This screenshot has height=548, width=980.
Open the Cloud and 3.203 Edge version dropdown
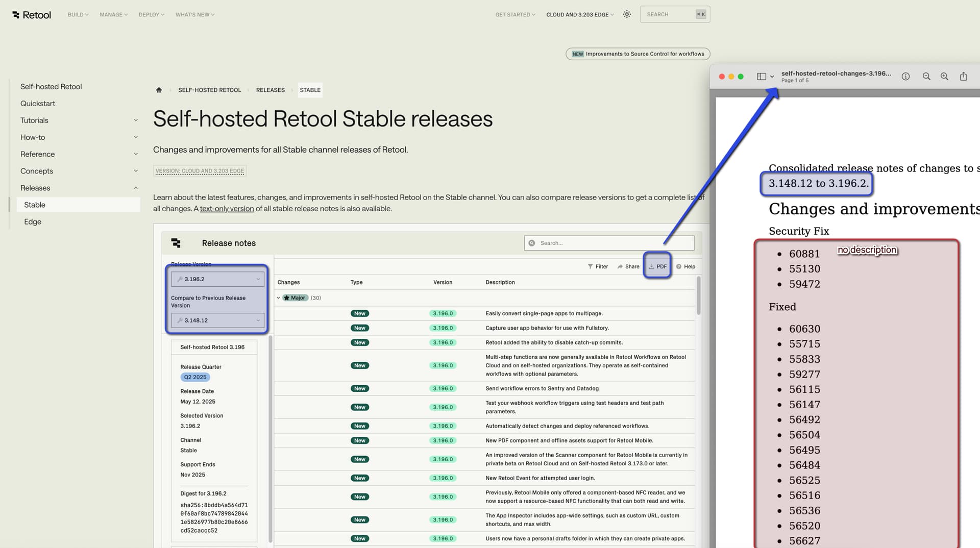(580, 15)
